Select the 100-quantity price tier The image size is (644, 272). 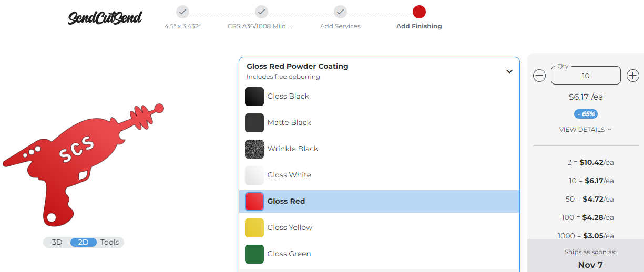coord(586,217)
